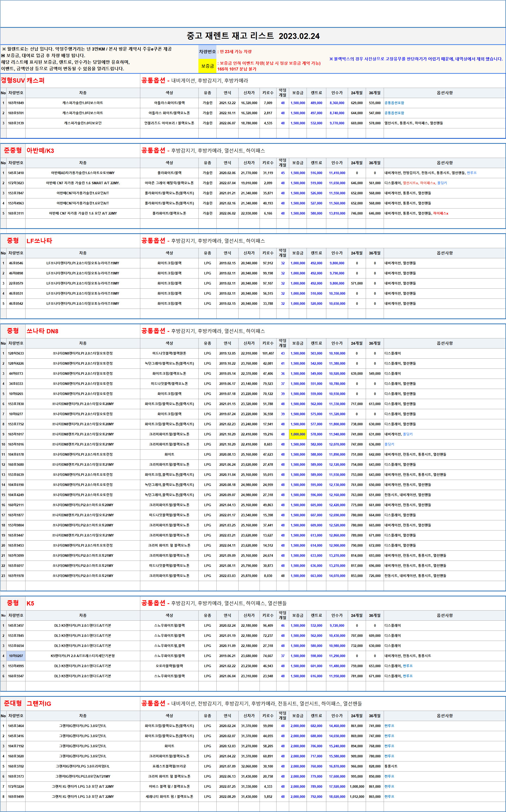
Task: Select plate number 169호3139
Action: pos(16,123)
